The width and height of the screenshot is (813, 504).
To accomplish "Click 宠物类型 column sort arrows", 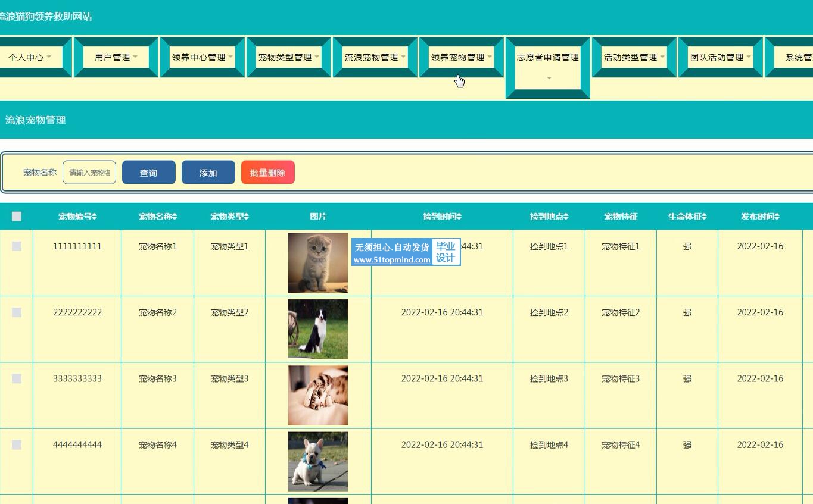I will pyautogui.click(x=246, y=217).
